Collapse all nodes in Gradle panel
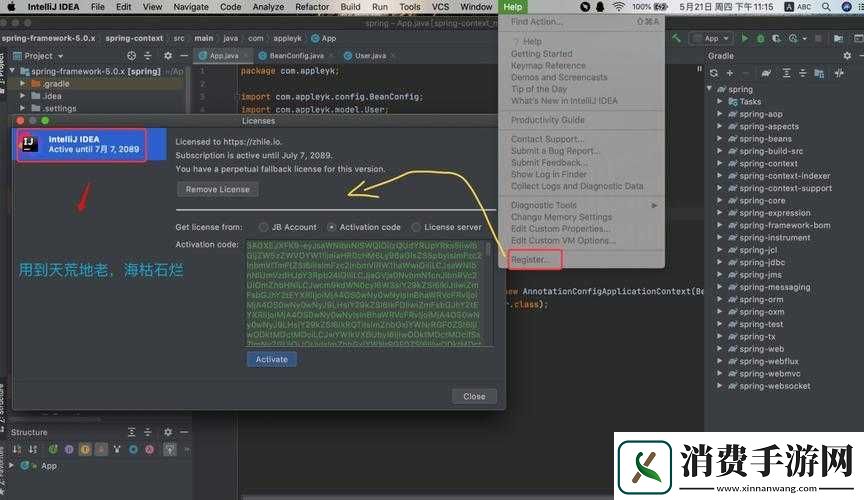Viewport: 864px width, 500px height. 802,73
